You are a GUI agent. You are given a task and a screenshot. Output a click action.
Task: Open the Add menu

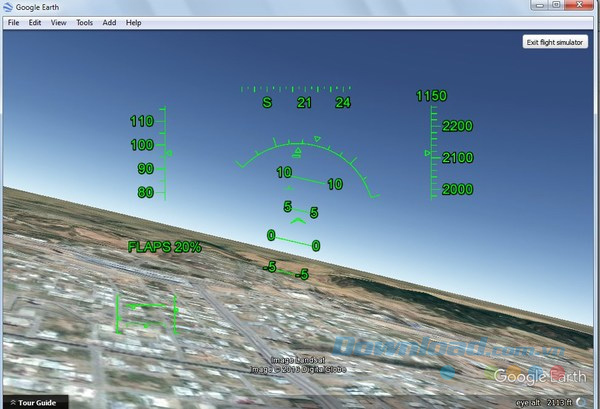click(109, 22)
